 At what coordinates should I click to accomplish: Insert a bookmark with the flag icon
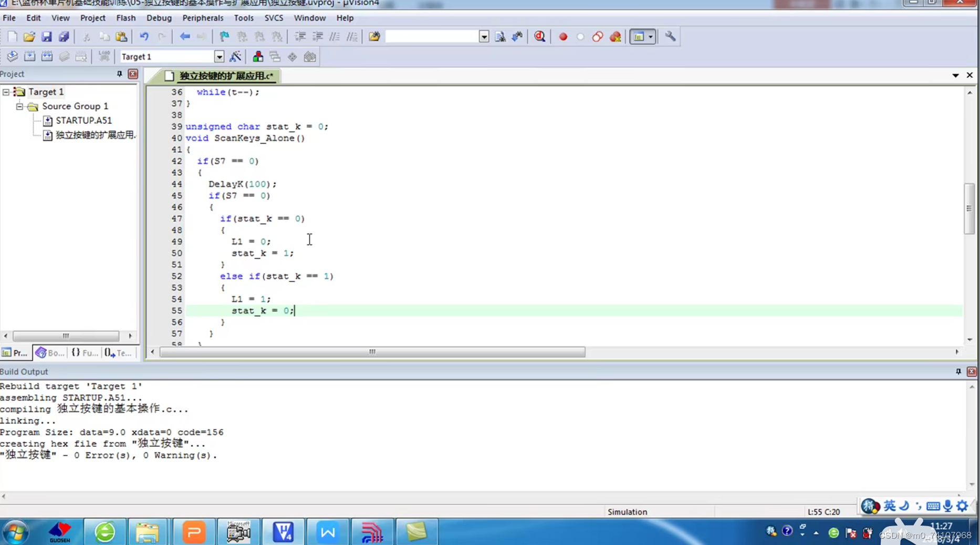225,37
